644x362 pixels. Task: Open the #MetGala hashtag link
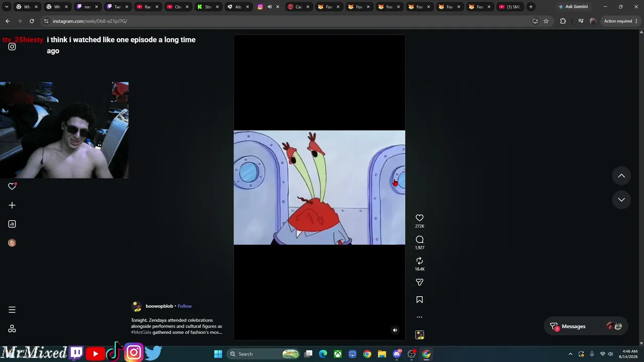click(141, 332)
